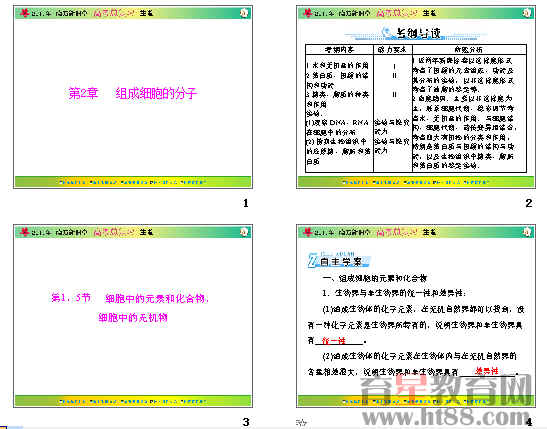
Task: Click the red flower logo on slide 2
Action: coord(307,13)
